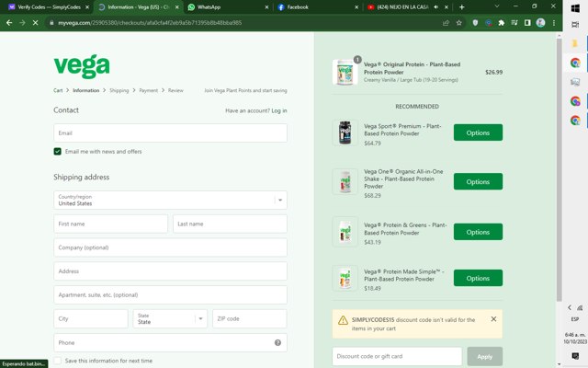The image size is (588, 368).
Task: Stop loading the page
Action: (35, 23)
